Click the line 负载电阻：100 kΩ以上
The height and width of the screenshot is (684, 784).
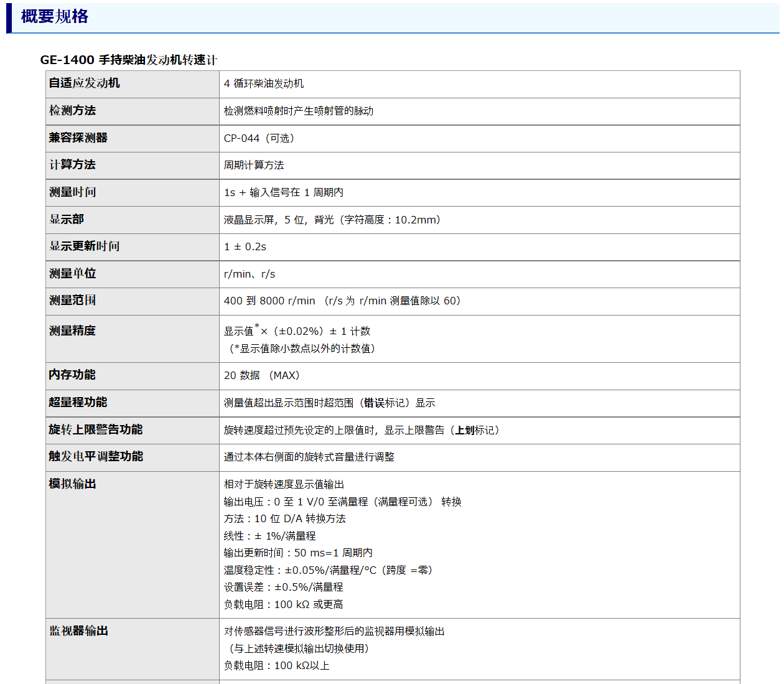click(x=277, y=665)
